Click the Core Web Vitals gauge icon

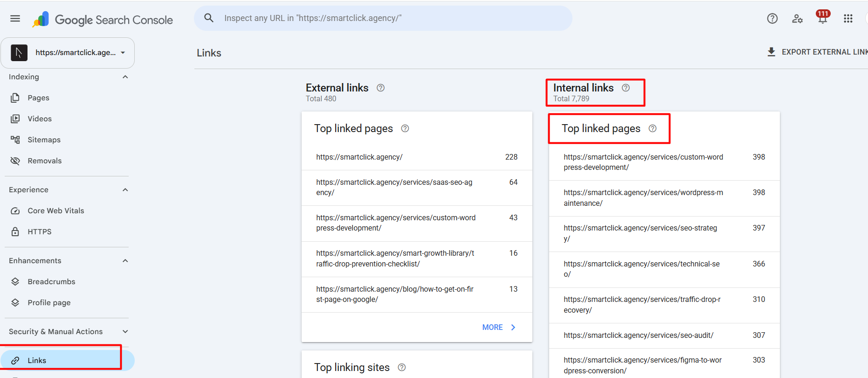tap(15, 211)
